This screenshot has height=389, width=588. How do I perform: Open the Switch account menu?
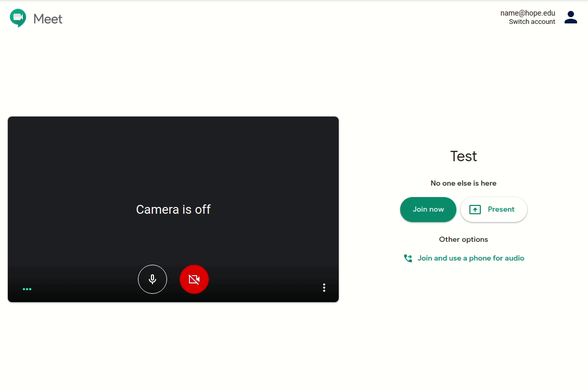[532, 21]
